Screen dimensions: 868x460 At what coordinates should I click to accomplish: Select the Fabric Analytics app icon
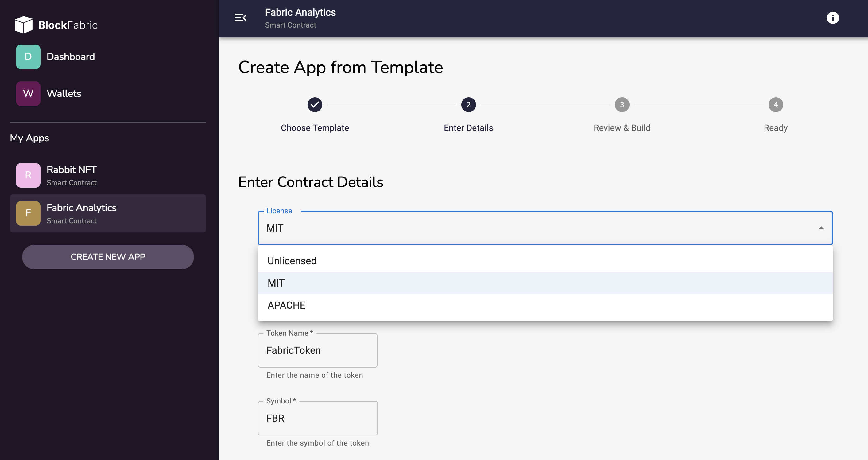[x=28, y=213]
